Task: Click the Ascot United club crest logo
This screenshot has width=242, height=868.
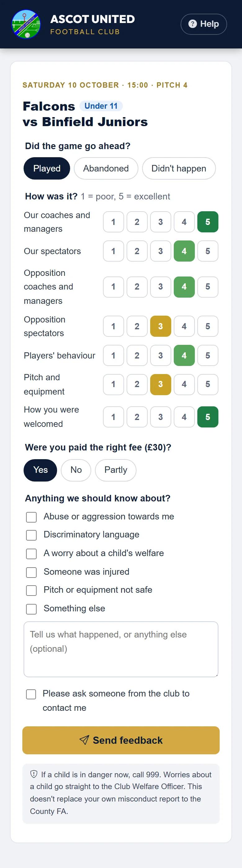Action: click(x=26, y=24)
